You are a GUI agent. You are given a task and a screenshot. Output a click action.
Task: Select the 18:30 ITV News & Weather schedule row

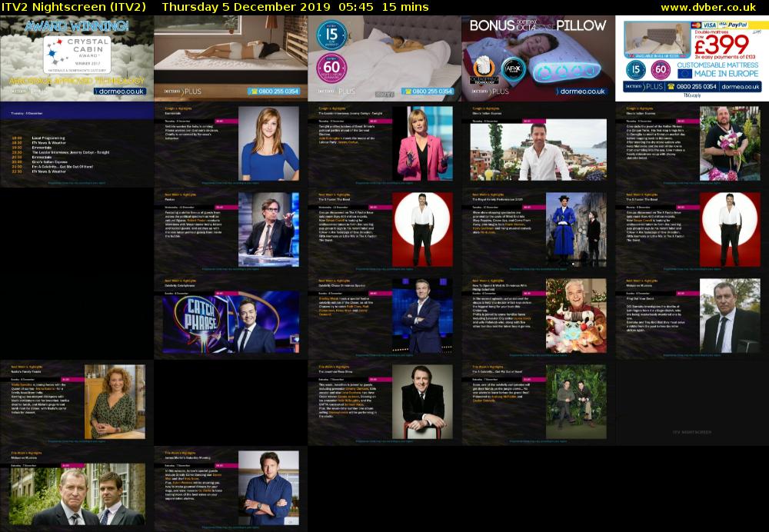pyautogui.click(x=38, y=143)
